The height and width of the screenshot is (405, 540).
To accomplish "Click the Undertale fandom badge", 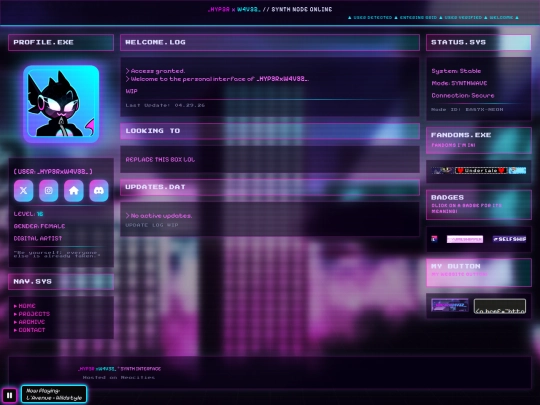I will click(481, 170).
